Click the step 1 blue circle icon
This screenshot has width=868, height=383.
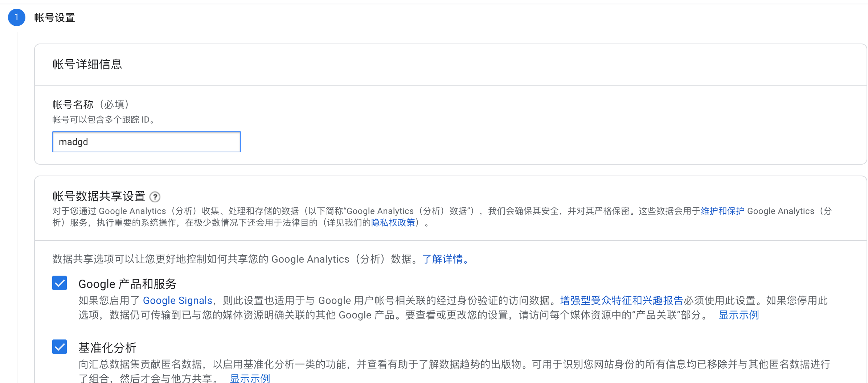pos(17,17)
